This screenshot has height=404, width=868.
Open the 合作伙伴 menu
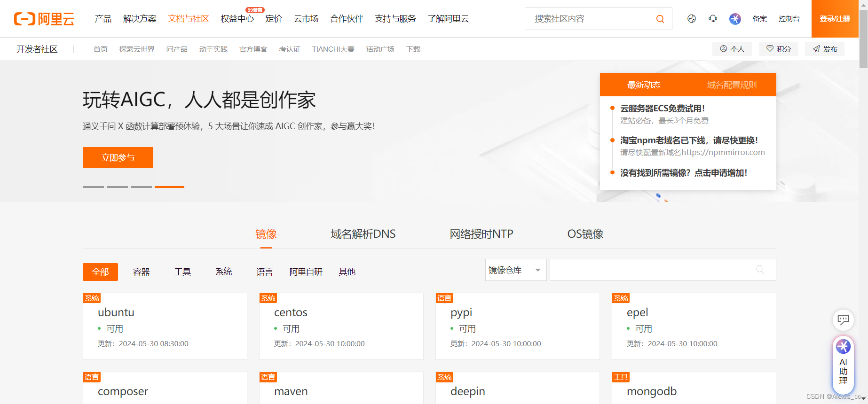347,19
